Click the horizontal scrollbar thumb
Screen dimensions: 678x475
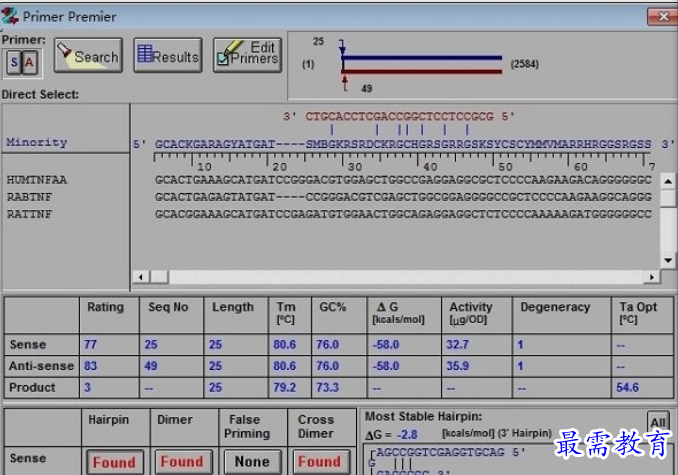coord(159,277)
